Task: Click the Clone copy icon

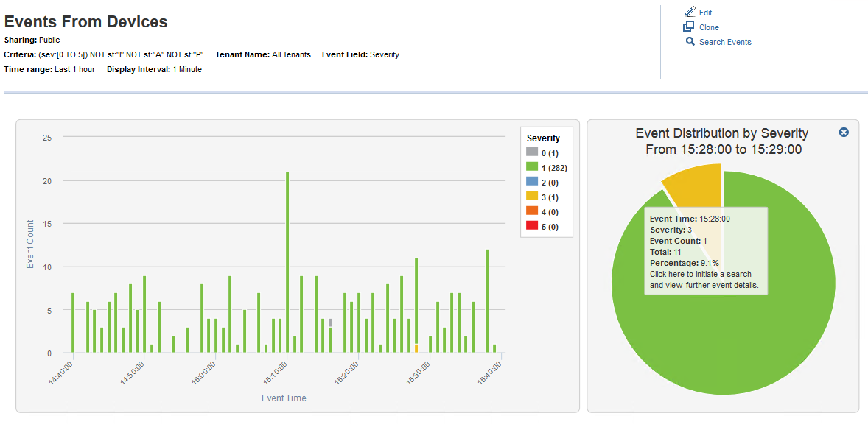Action: pos(689,27)
